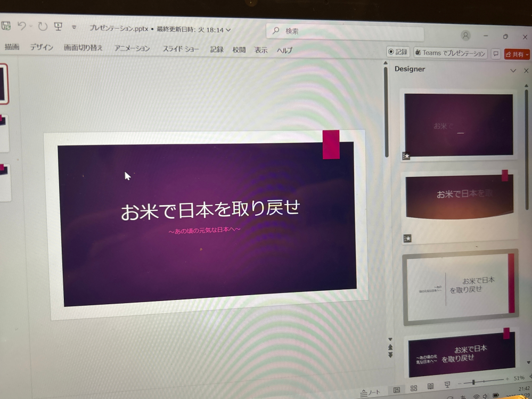
Task: Collapse the Designer pane with its chevron
Action: pos(513,70)
